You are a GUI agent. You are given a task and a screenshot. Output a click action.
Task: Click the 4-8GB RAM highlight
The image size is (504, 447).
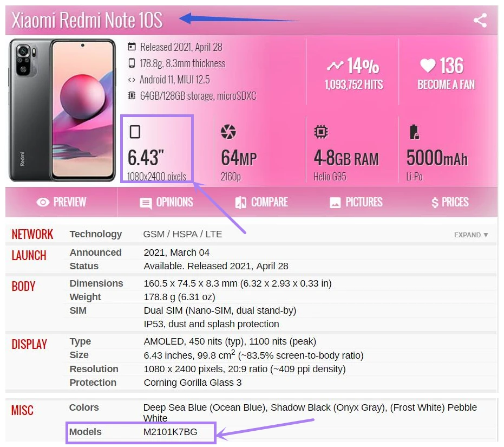(346, 158)
